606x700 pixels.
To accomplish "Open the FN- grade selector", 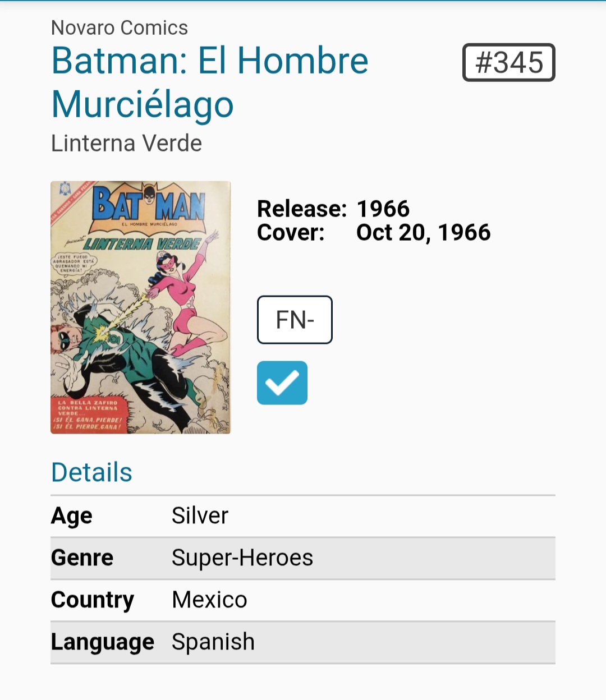I will tap(295, 320).
